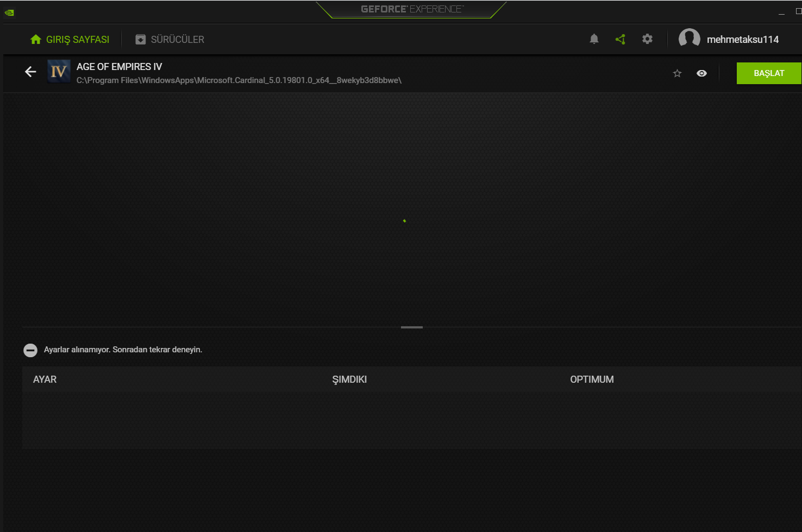Maximize the GeForce Experience window
This screenshot has width=802, height=532.
click(798, 11)
